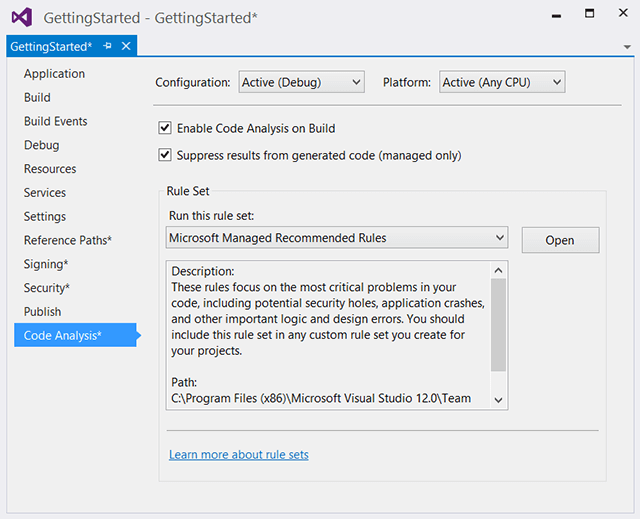
Task: Go to Reference Paths* page
Action: [x=67, y=240]
